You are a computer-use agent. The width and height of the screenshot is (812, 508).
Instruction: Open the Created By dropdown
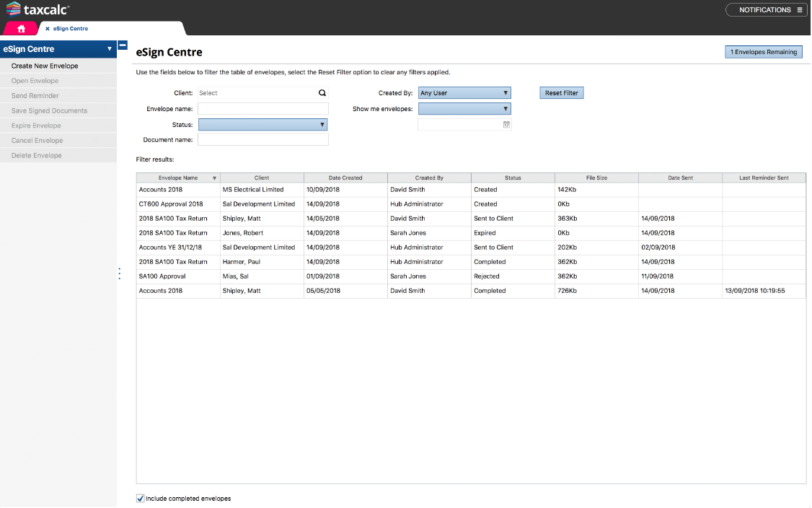coord(464,93)
